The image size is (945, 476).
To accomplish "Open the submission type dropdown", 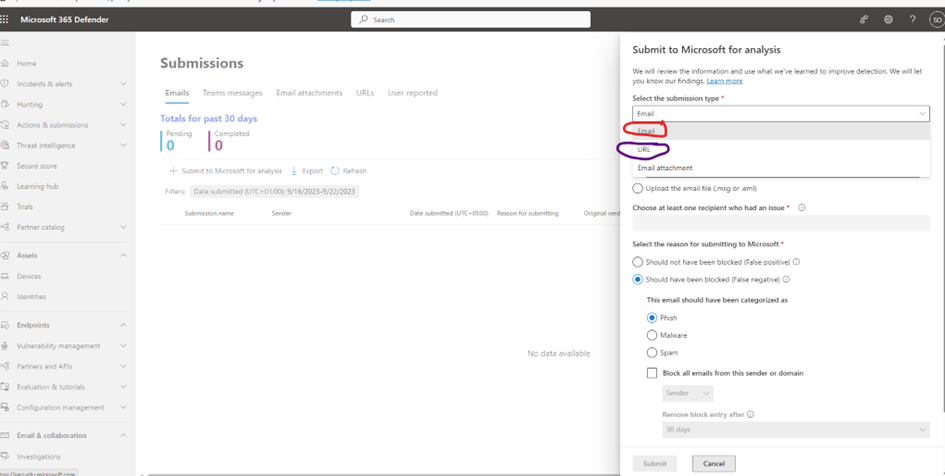I will coord(781,113).
